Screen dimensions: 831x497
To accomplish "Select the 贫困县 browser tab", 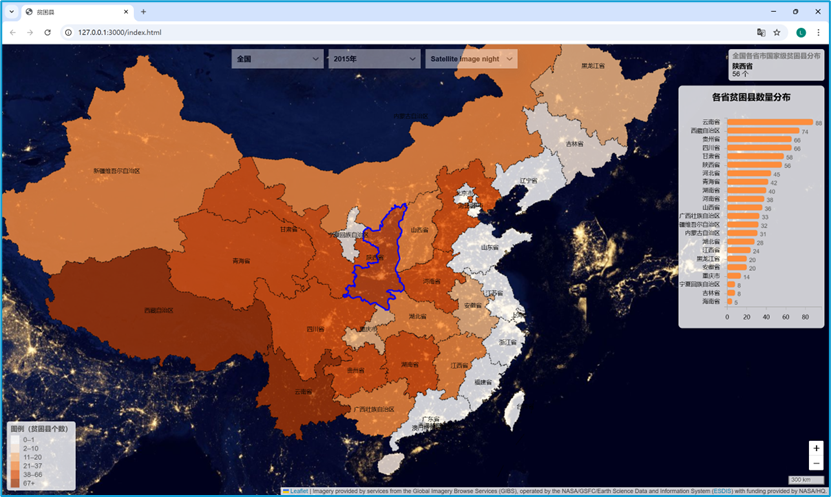I will tap(77, 12).
